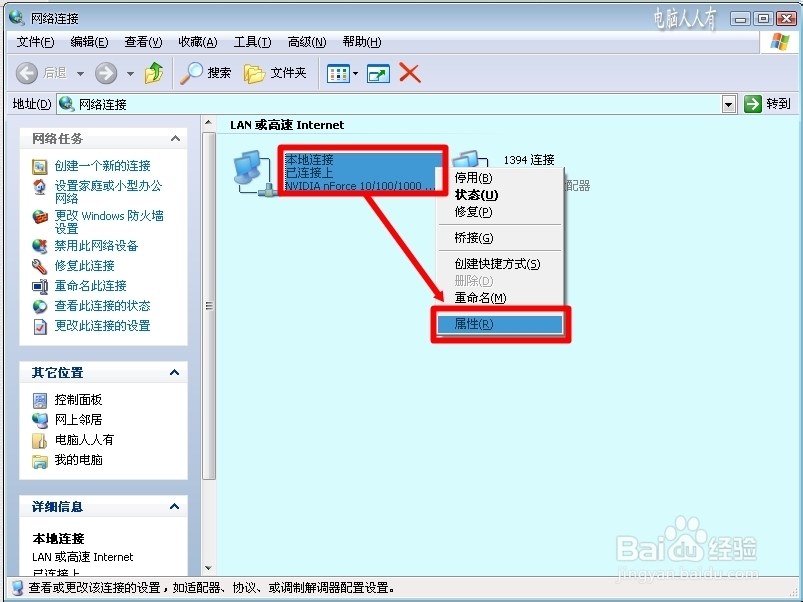The height and width of the screenshot is (602, 803).
Task: Click the address bar 网络连接 field
Action: coord(389,104)
